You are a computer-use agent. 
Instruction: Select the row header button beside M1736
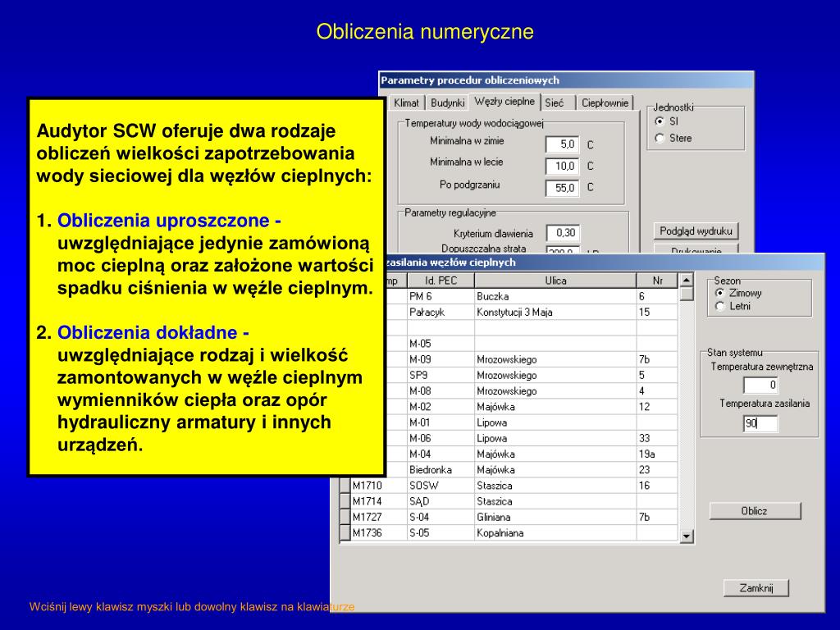345,533
